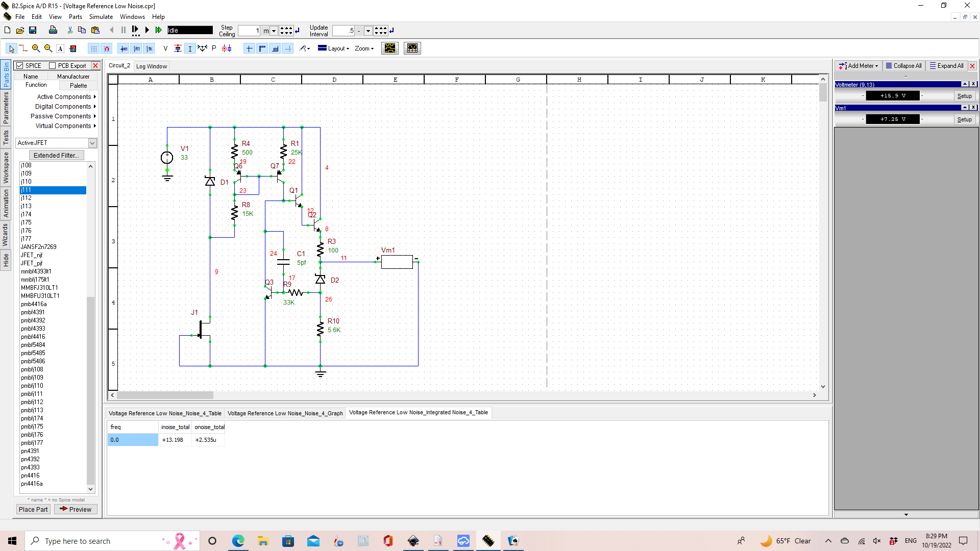Viewport: 980px width, 551px height.
Task: Run simulation fast-forward with green arrows
Action: [159, 31]
